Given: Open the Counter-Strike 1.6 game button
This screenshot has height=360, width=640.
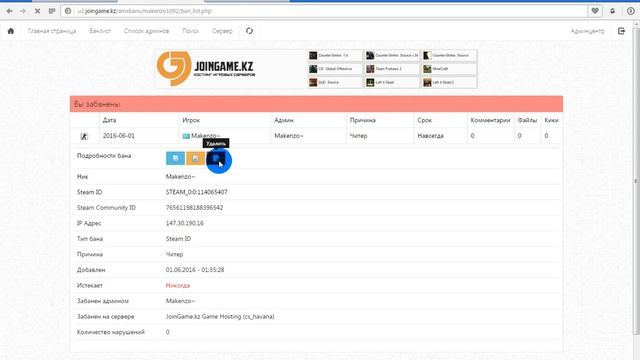Looking at the screenshot, I should [x=335, y=55].
